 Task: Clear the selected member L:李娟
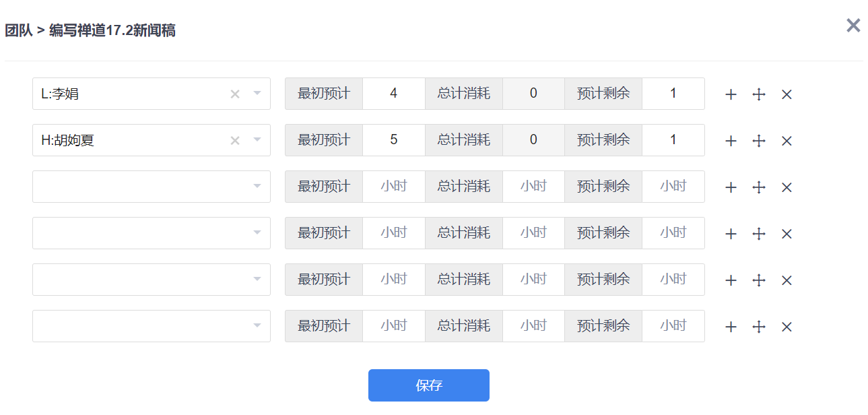(x=235, y=94)
